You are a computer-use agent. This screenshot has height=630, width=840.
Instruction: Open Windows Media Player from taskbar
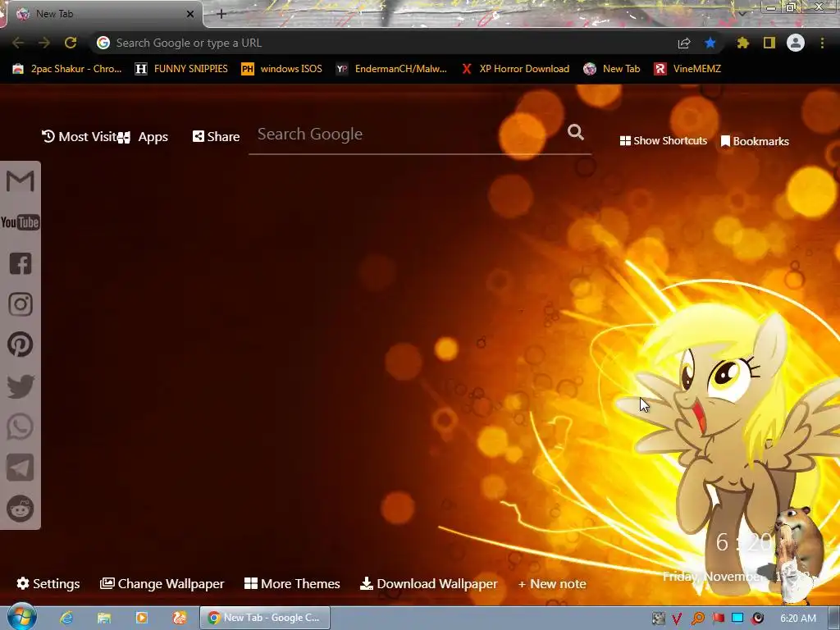coord(142,618)
